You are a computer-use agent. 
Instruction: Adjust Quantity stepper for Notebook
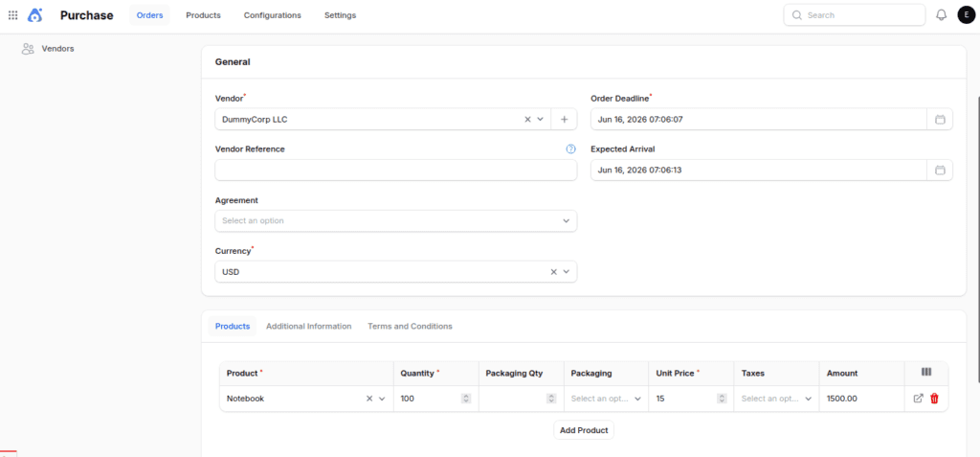click(x=466, y=399)
